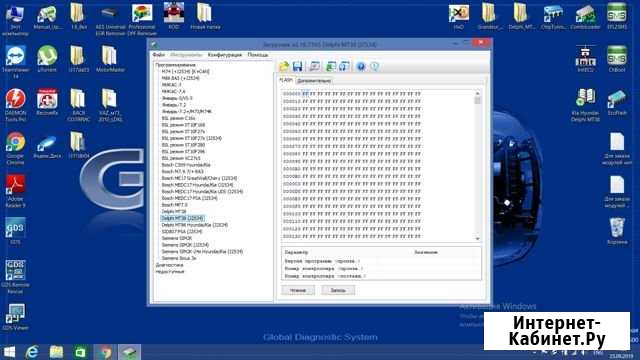Open the TeamViewer desktop shortcut

click(16, 61)
